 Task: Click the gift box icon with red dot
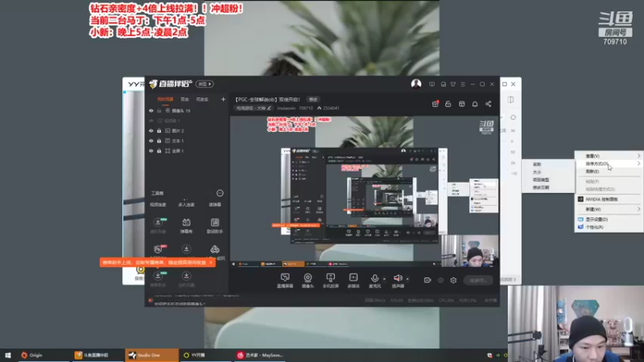435,104
